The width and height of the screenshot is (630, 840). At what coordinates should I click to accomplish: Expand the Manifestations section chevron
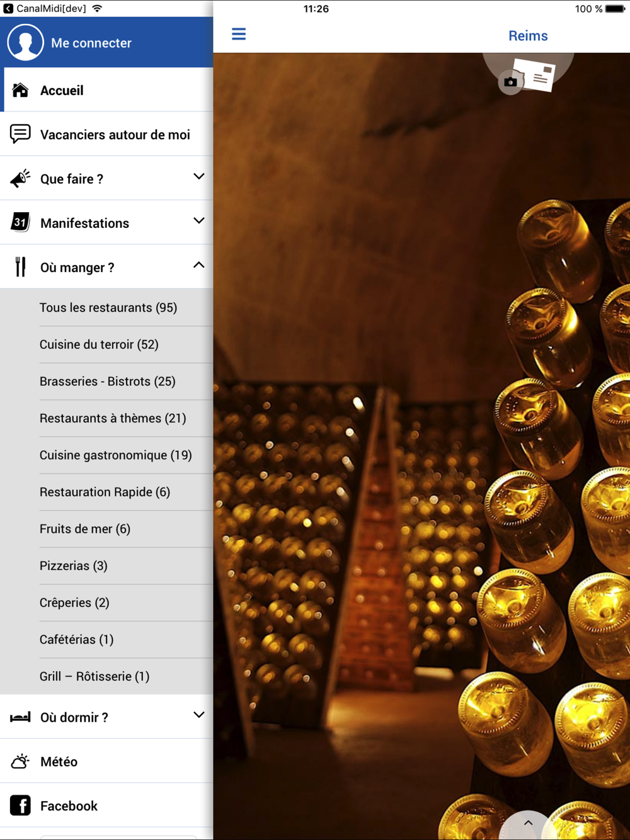(198, 221)
